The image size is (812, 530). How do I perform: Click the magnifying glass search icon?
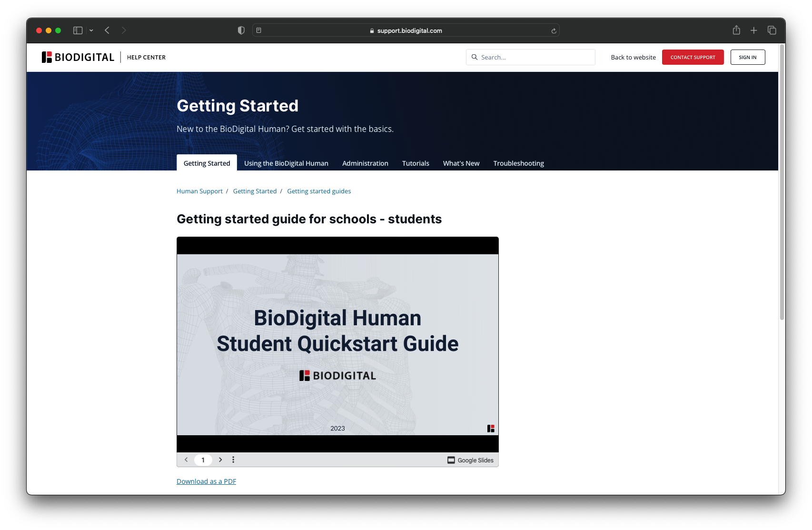click(475, 57)
